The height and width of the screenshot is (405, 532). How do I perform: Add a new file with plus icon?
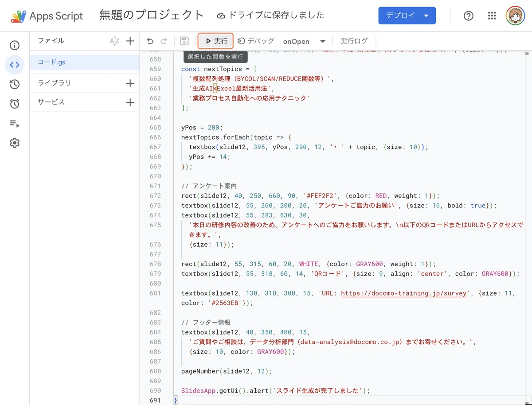click(130, 41)
